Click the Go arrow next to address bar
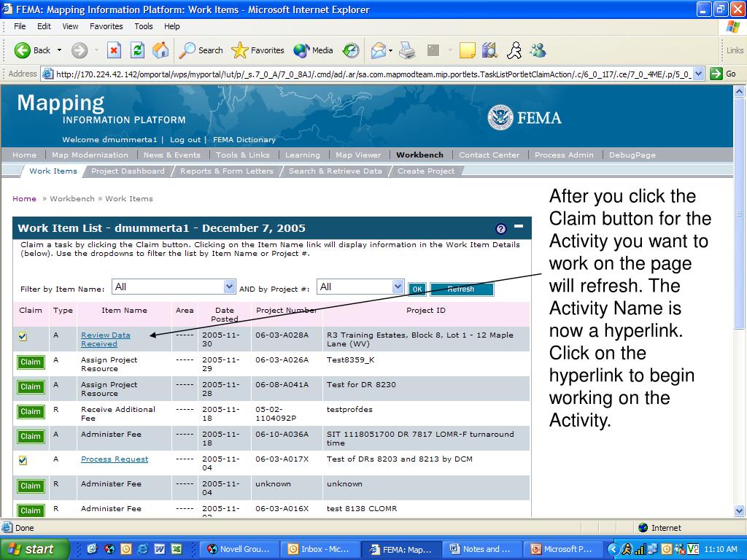747x560 pixels. pos(723,74)
